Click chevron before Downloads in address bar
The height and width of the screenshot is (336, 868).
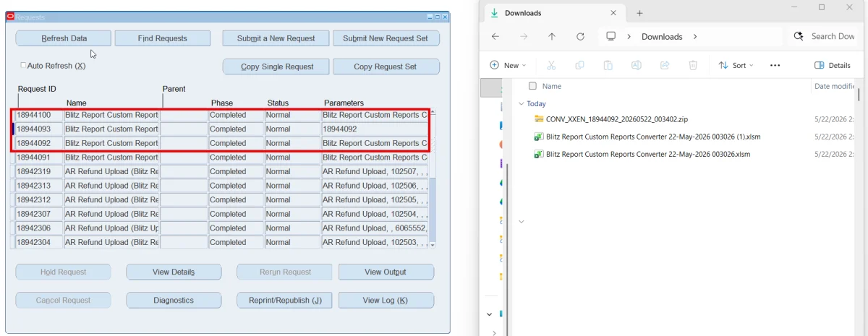pyautogui.click(x=629, y=36)
